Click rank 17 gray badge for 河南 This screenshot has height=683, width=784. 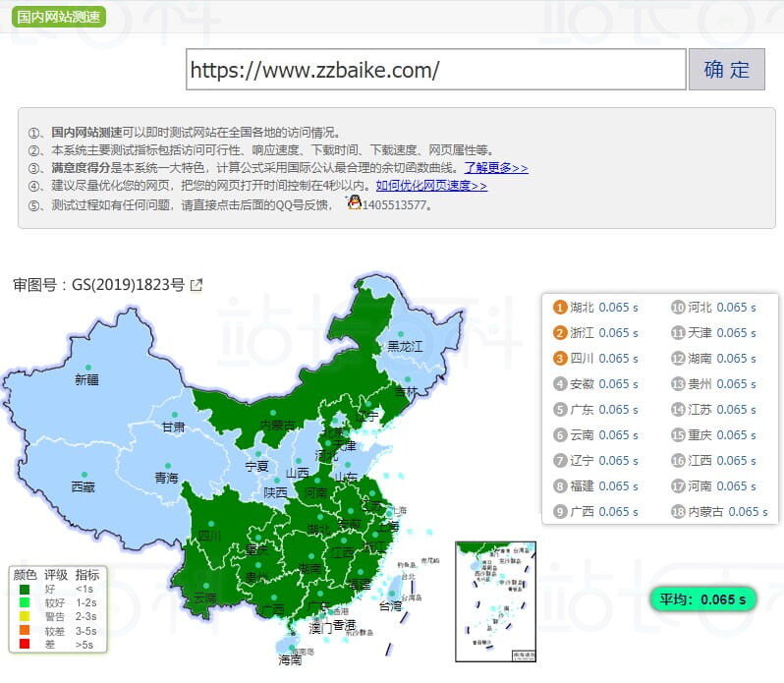point(678,486)
